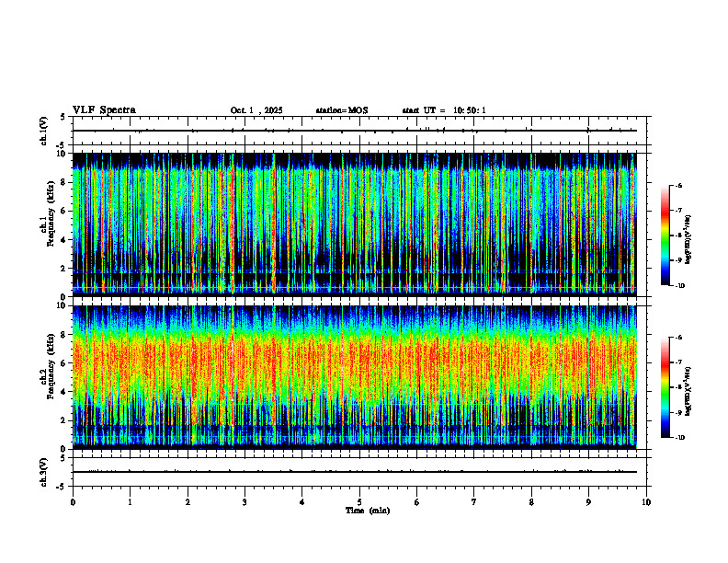Click the '6' kHz tick on ch.2 axis
Screen dimensions: 728x563
[x=64, y=363]
